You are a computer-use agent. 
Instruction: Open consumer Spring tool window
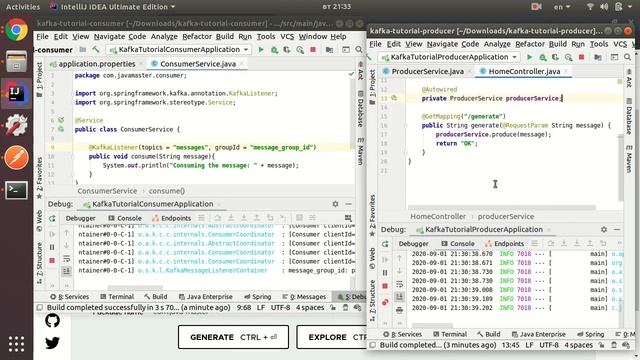pyautogui.click(x=257, y=297)
